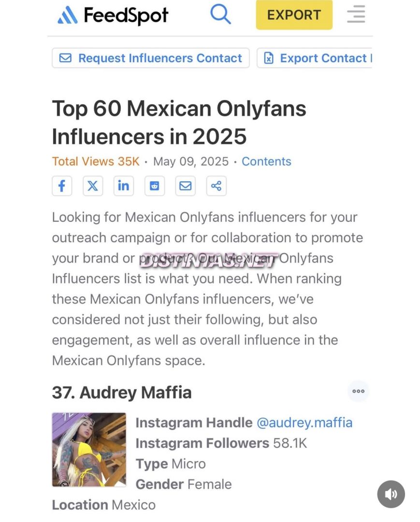
Task: Open the FeedSpot search magnifier
Action: (220, 14)
